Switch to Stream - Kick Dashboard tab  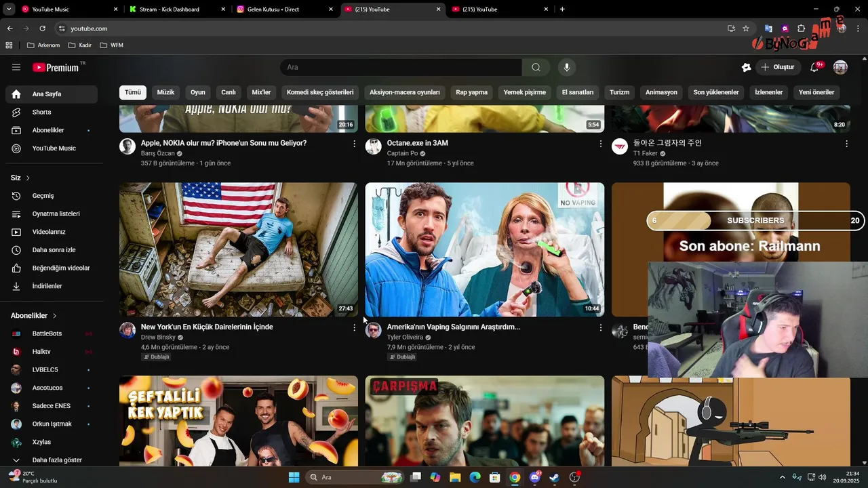coord(177,9)
